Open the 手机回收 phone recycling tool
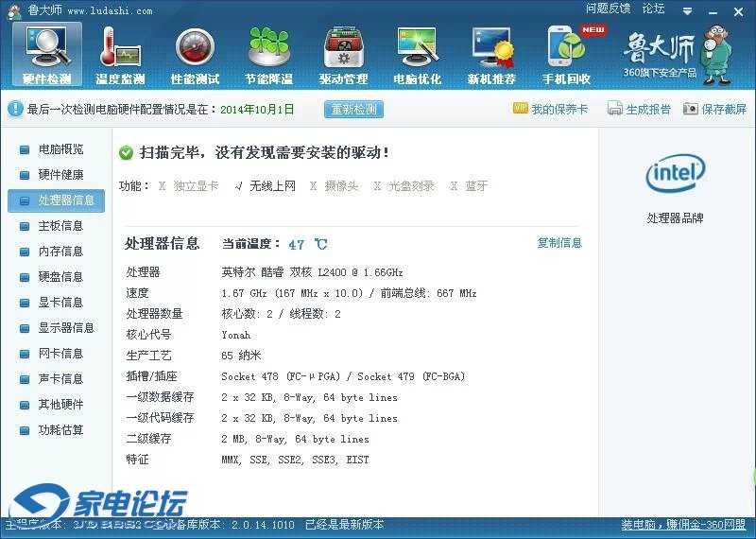 tap(566, 56)
